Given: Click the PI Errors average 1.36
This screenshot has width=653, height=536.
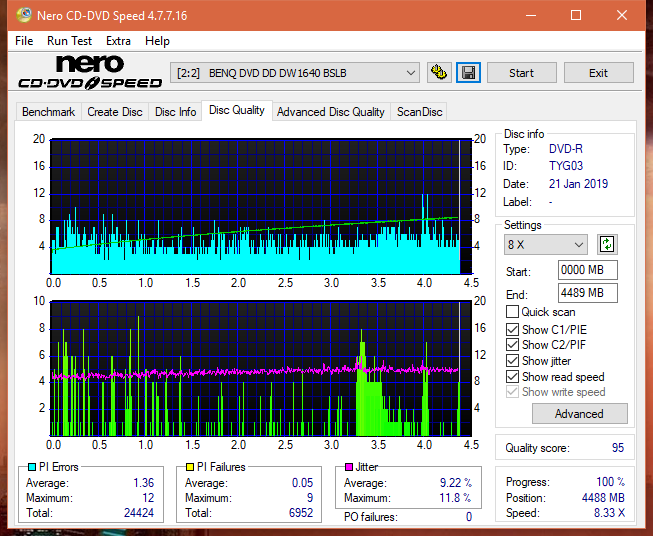Looking at the screenshot, I should pyautogui.click(x=144, y=483).
